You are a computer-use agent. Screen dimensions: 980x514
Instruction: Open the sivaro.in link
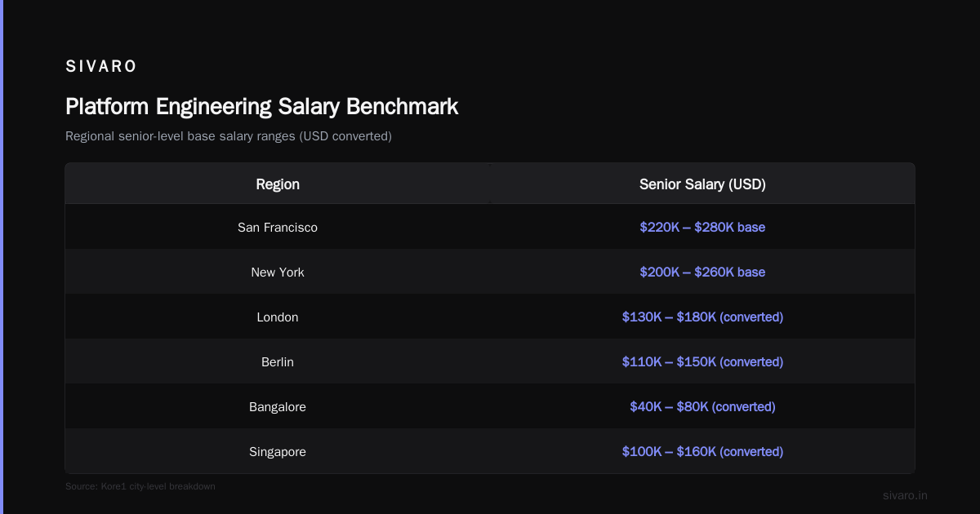906,495
